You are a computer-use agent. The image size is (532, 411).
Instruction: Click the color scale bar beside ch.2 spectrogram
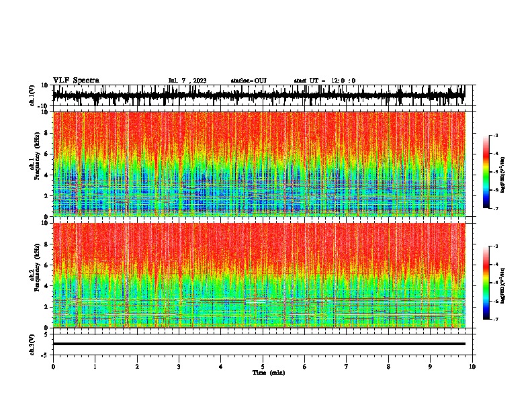(x=486, y=283)
